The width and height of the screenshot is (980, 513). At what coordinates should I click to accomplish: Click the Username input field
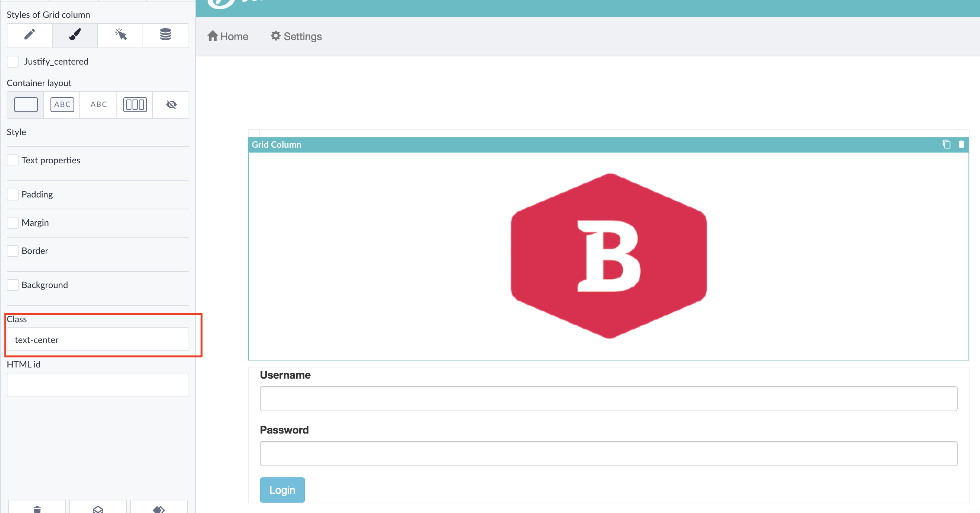(608, 398)
